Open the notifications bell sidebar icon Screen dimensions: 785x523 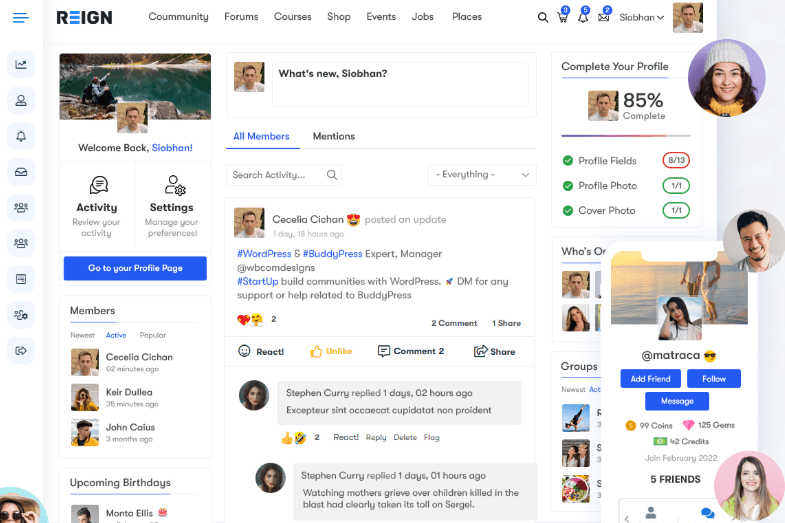(21, 136)
